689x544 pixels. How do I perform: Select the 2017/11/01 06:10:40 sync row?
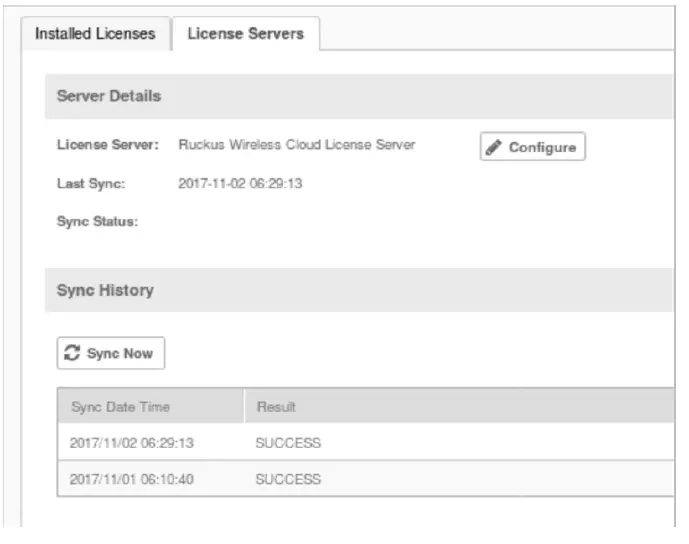click(366, 479)
